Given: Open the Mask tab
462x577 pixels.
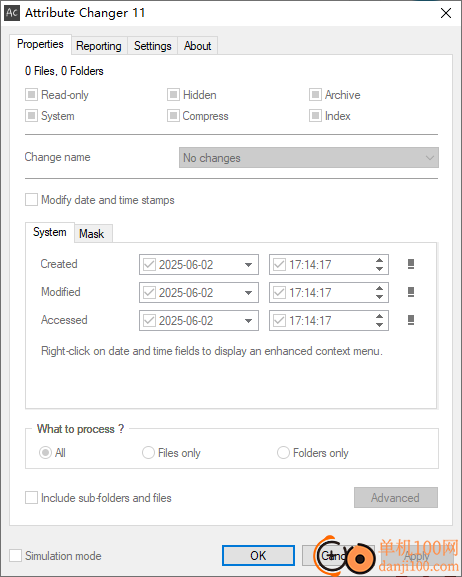Looking at the screenshot, I should [92, 234].
